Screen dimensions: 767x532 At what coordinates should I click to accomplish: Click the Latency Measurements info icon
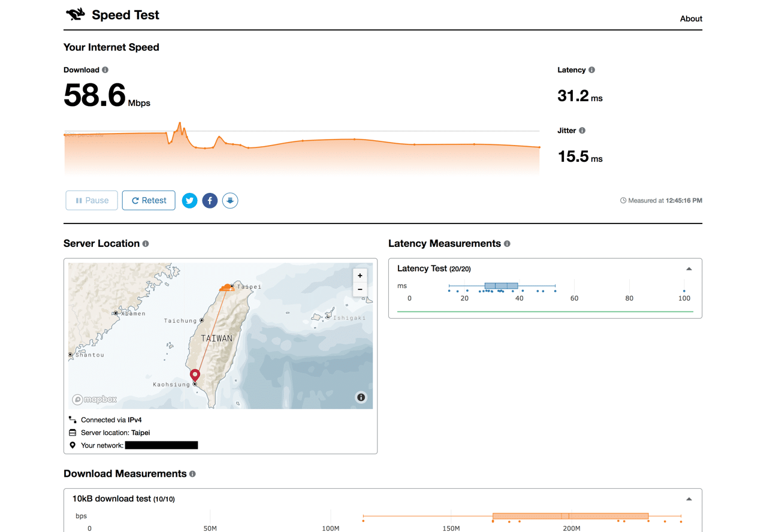coord(507,243)
